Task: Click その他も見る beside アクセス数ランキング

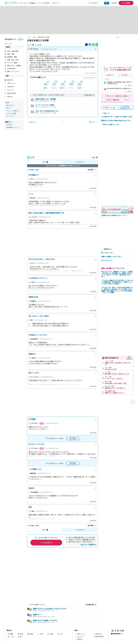Action: point(91,605)
